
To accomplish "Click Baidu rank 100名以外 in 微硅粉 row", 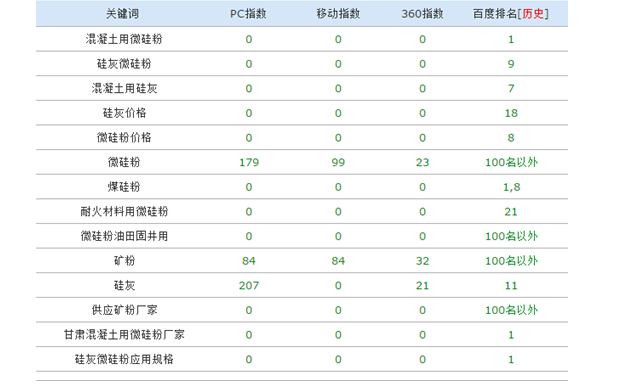I will click(511, 162).
